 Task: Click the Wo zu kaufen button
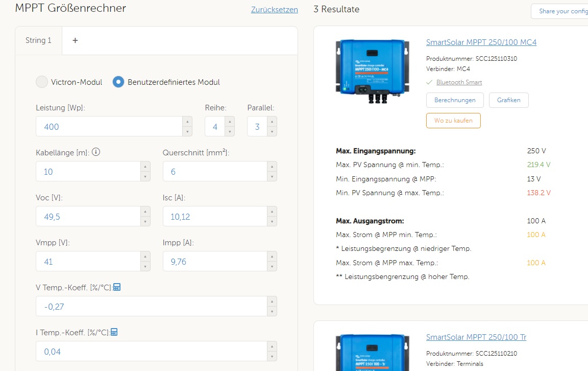click(x=453, y=121)
